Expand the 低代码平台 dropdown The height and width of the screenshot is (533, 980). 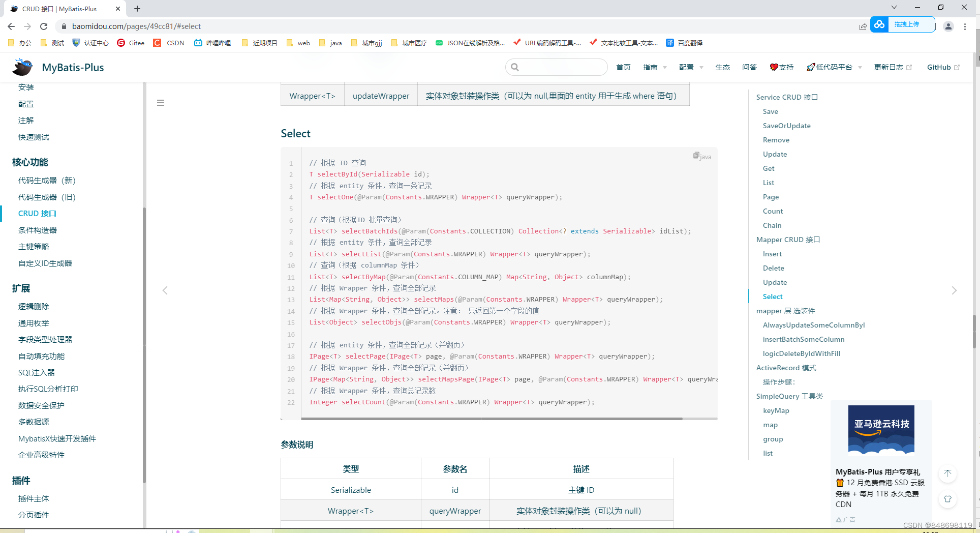point(834,67)
